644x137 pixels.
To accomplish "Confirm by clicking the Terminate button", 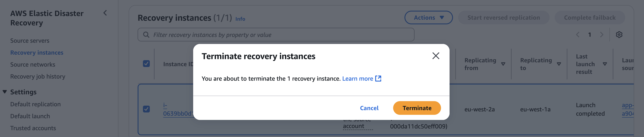I will (417, 108).
